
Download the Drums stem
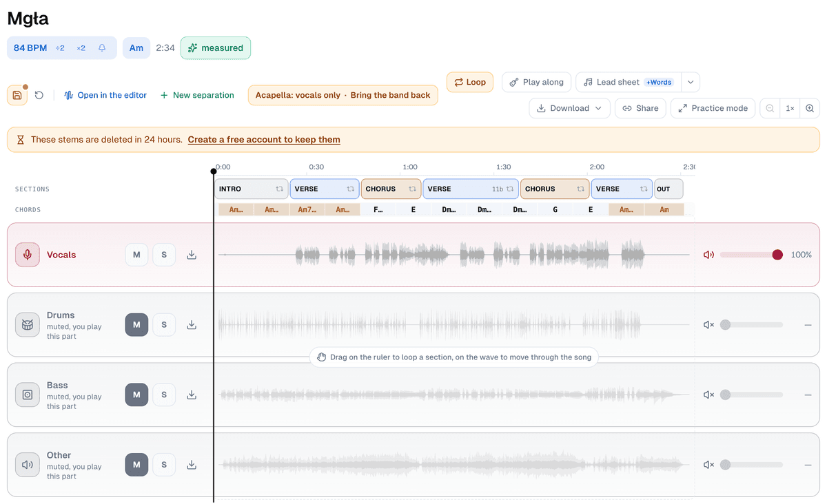pyautogui.click(x=192, y=325)
